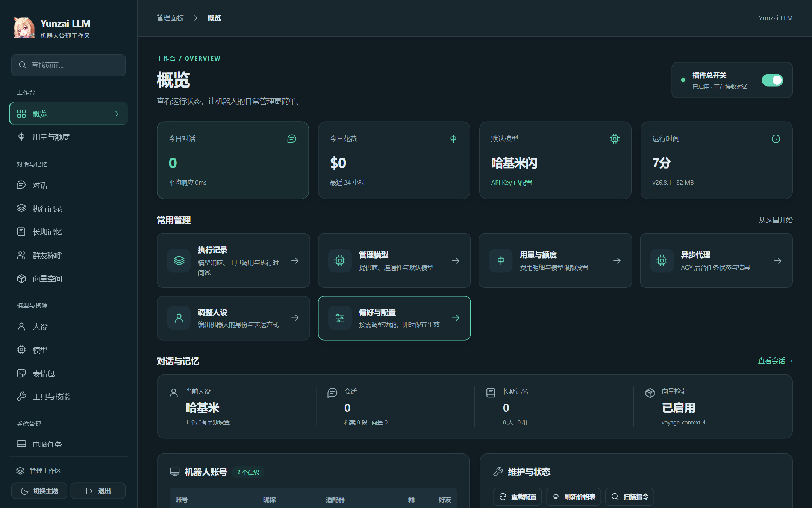This screenshot has height=508, width=812.
Task: Click the cost icon in 今日花费 card
Action: tap(453, 139)
